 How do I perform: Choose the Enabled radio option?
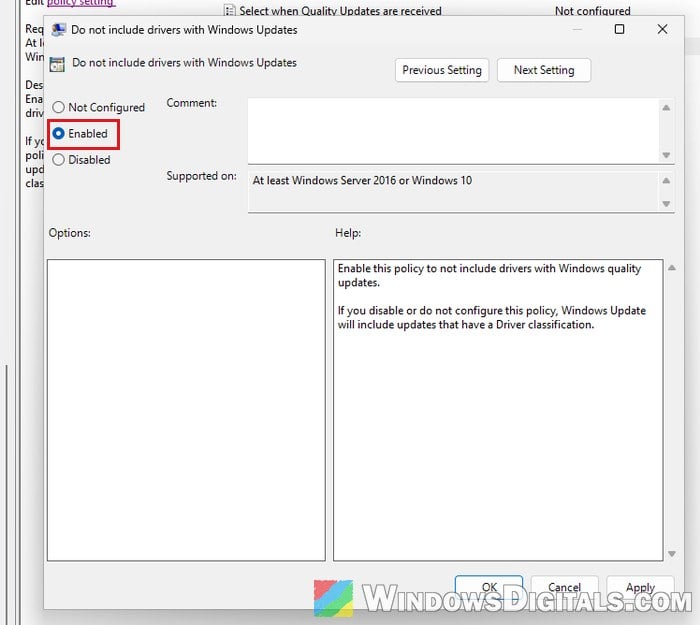[x=58, y=133]
